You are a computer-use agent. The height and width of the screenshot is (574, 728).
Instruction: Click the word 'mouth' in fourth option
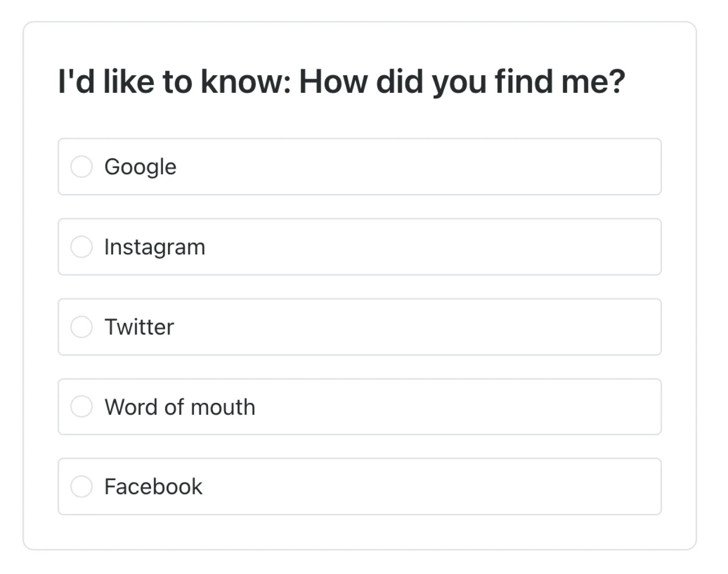coord(223,407)
